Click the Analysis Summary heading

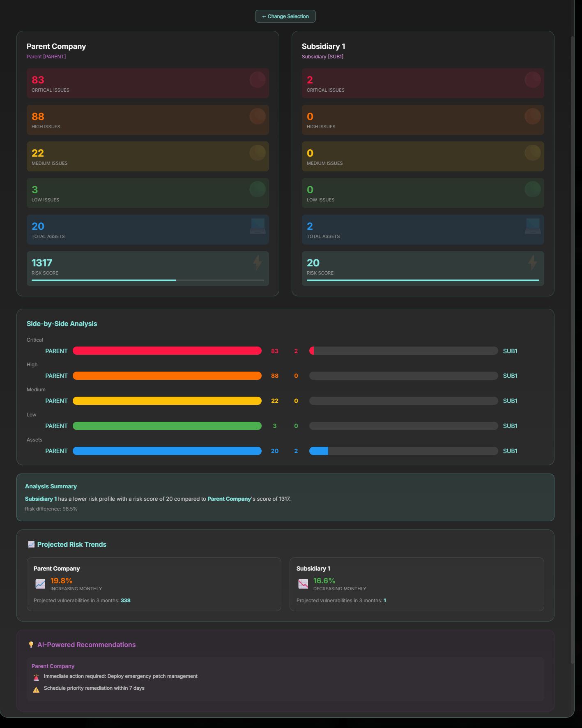pos(51,486)
